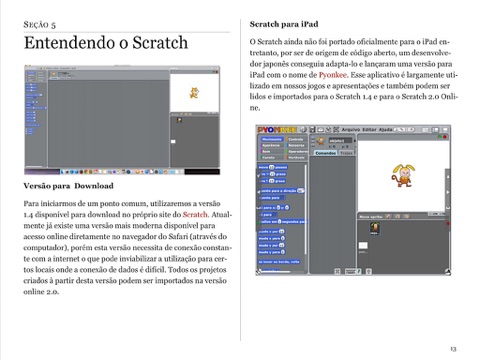The height and width of the screenshot is (360, 480).
Task: Select the cat sprite thumbnail in Scratch screenshot
Action: [179, 121]
